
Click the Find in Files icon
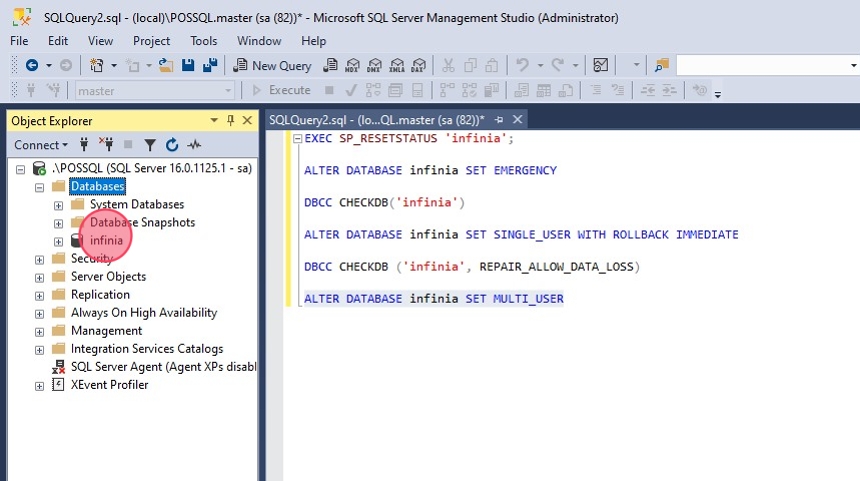coord(661,65)
